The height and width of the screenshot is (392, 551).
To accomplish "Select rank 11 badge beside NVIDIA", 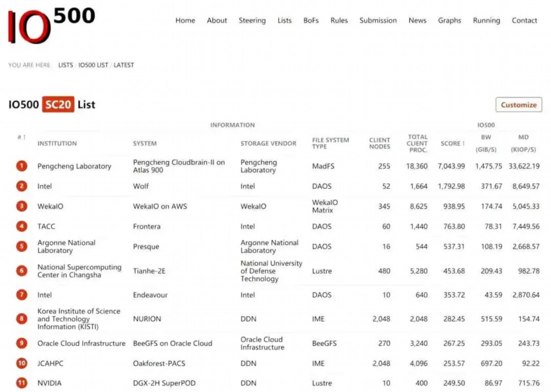I will pos(21,383).
